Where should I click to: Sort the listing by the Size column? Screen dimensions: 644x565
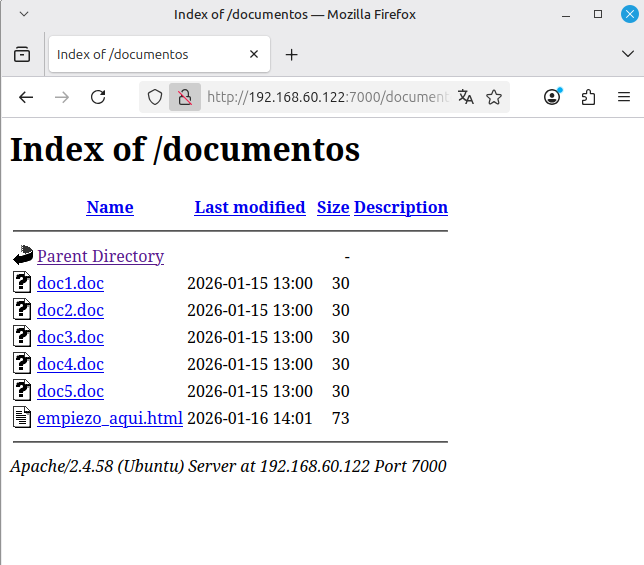[333, 207]
